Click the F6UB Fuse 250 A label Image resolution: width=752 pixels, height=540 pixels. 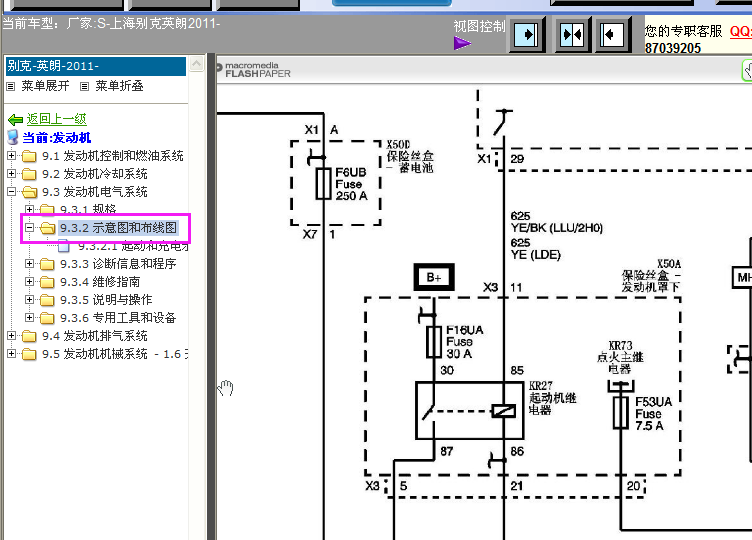pos(351,184)
